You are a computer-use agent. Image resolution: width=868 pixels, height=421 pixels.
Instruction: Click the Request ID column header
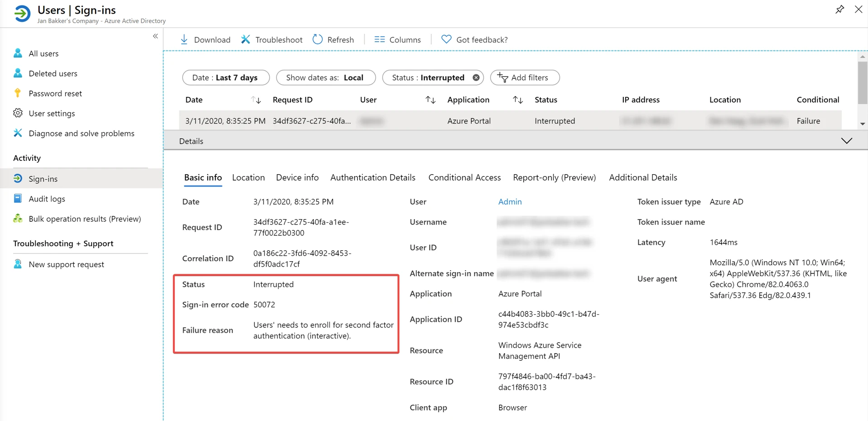pyautogui.click(x=292, y=100)
